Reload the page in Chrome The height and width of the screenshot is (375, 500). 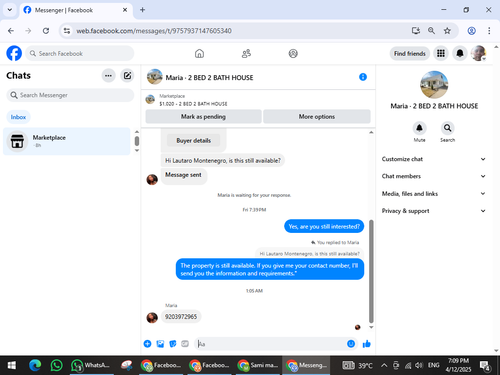(x=46, y=31)
